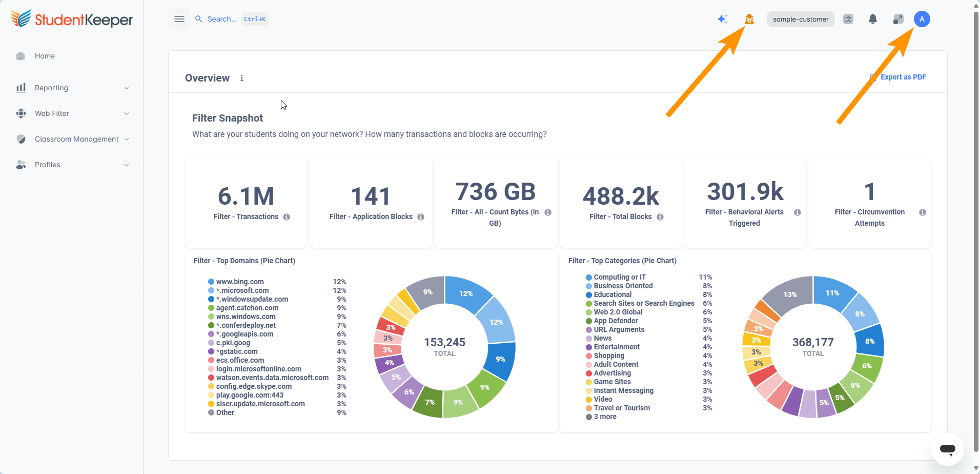Image resolution: width=980 pixels, height=474 pixels.
Task: Click the open-in-new-window icon
Action: pyautogui.click(x=898, y=19)
